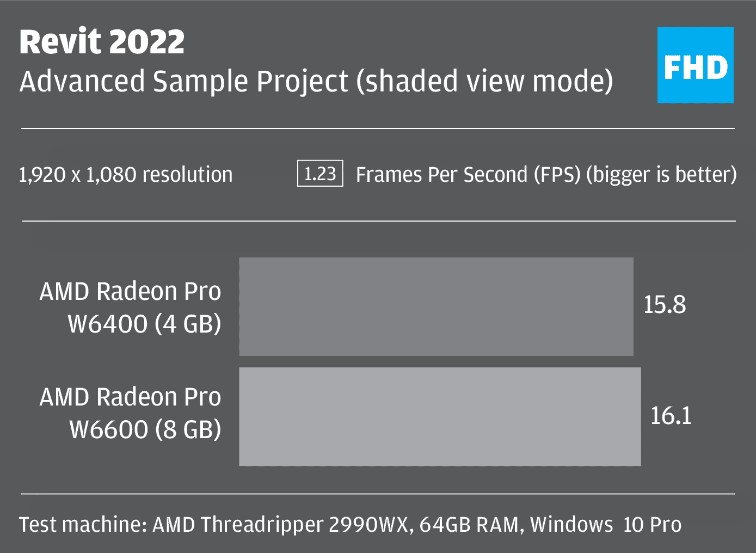Click the AMD Radeon Pro W6400 label
The image size is (756, 553).
(x=131, y=308)
